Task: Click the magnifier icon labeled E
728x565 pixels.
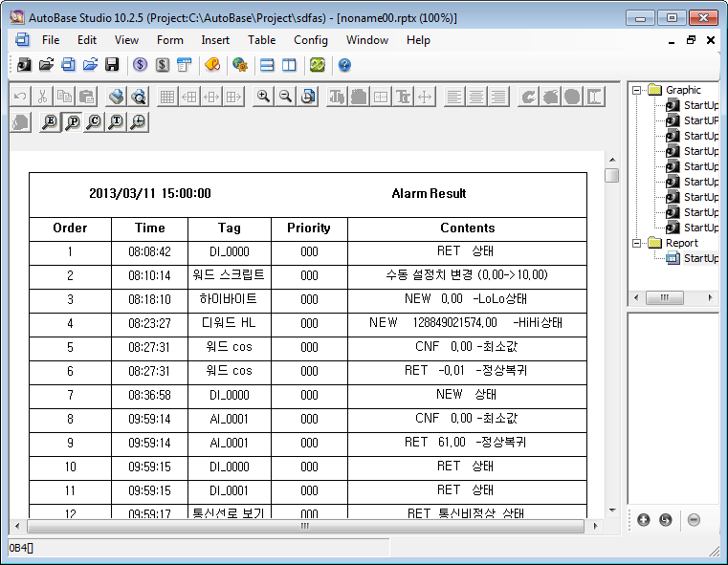Action: pos(50,122)
